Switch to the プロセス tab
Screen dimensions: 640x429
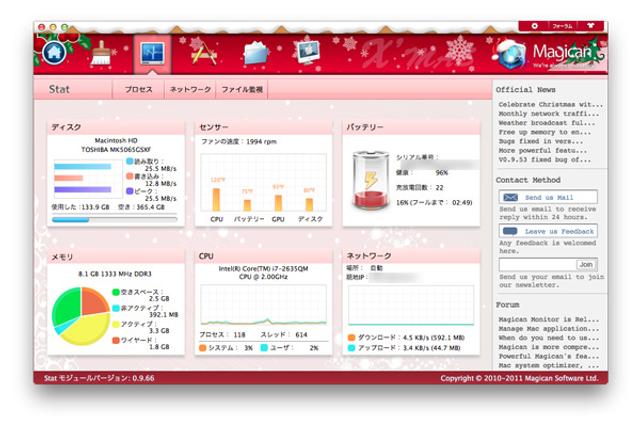point(139,90)
